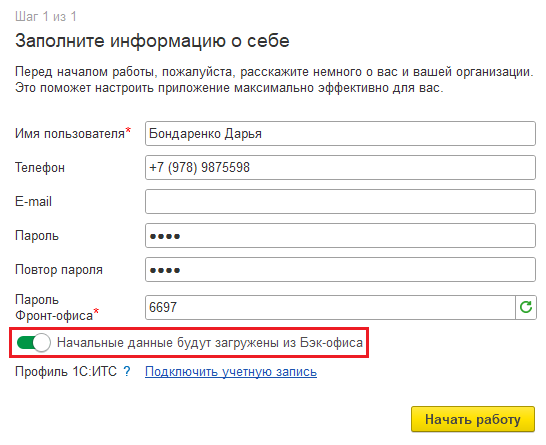Select the empty E-mail field
The width and height of the screenshot is (546, 445).
(x=340, y=201)
